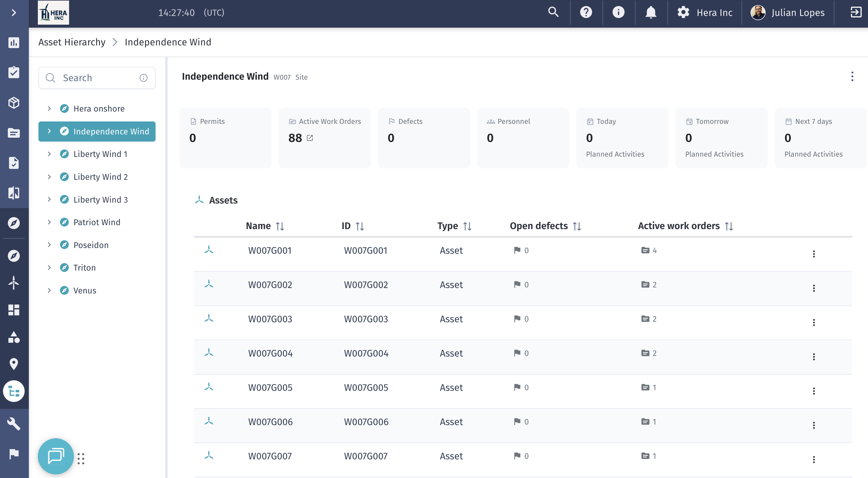Expand the Independence Wind tree node
The image size is (868, 478).
pos(49,131)
